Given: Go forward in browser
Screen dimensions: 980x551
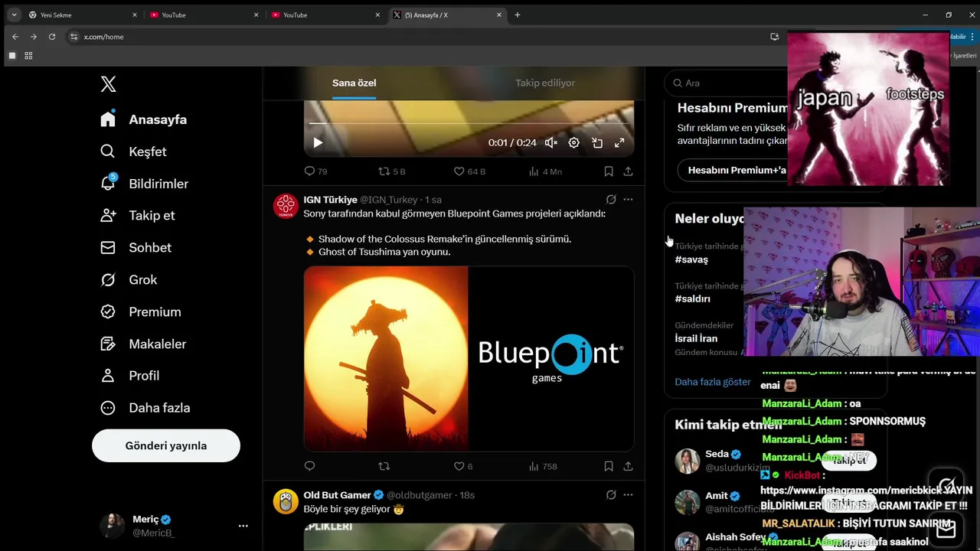Looking at the screenshot, I should pyautogui.click(x=33, y=37).
